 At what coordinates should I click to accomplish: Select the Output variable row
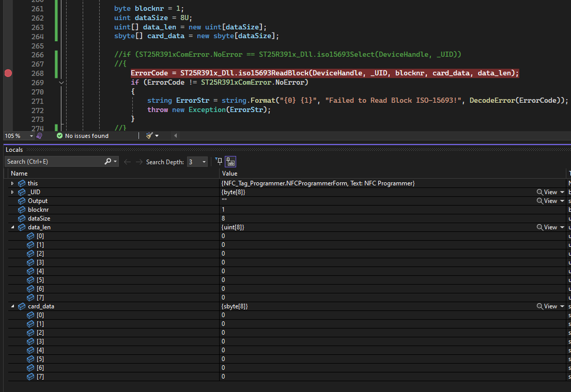[287, 201]
